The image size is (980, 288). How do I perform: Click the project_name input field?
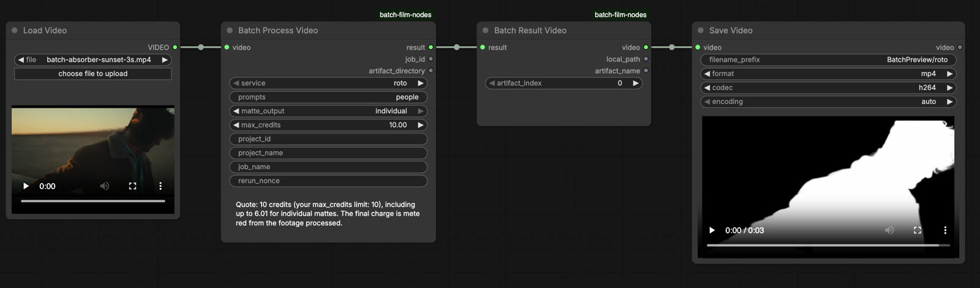[328, 153]
